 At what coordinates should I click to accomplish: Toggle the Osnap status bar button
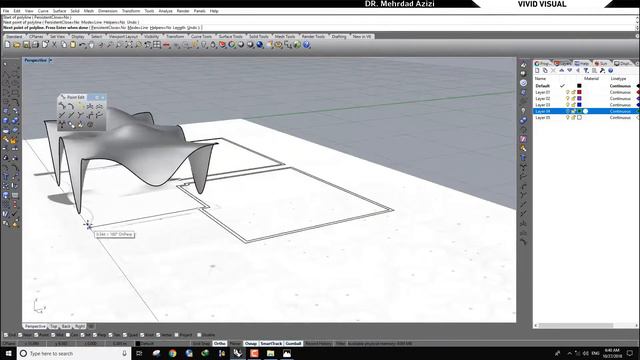pyautogui.click(x=251, y=344)
